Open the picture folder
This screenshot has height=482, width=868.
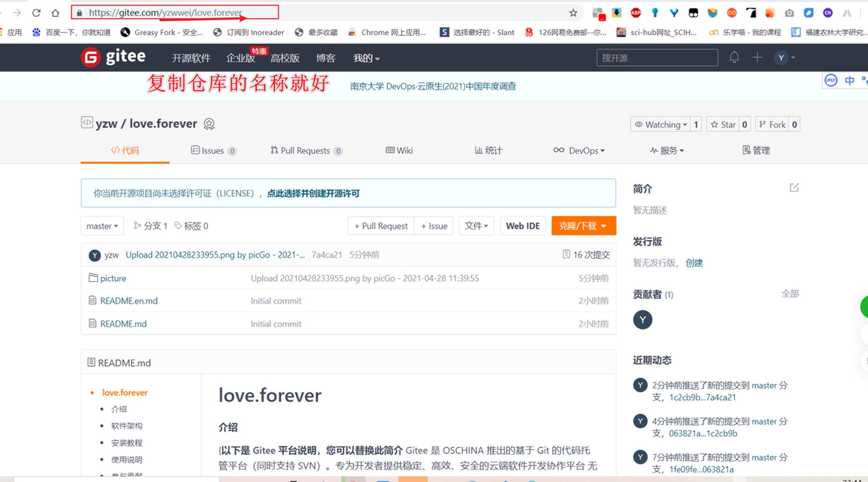click(x=113, y=278)
